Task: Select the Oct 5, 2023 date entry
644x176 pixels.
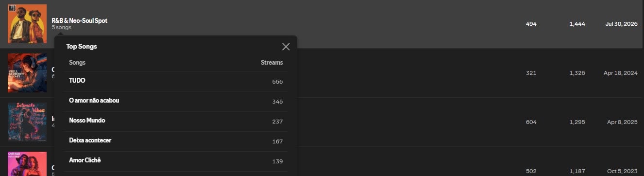Action: (x=623, y=171)
